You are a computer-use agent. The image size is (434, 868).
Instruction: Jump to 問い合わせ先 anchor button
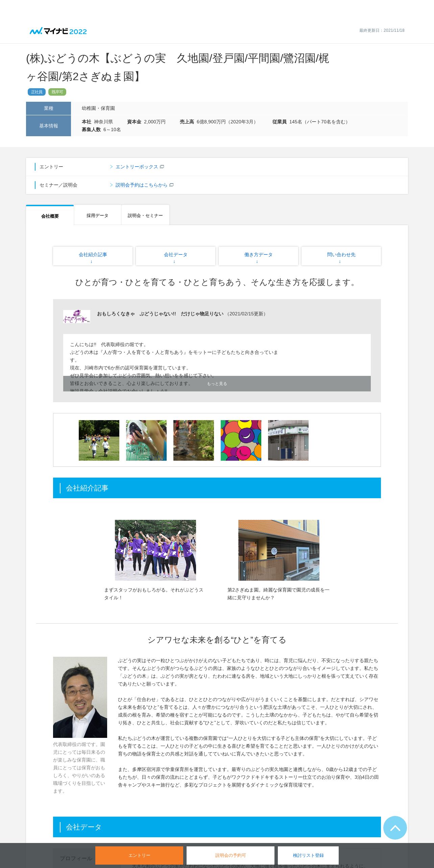point(341,256)
